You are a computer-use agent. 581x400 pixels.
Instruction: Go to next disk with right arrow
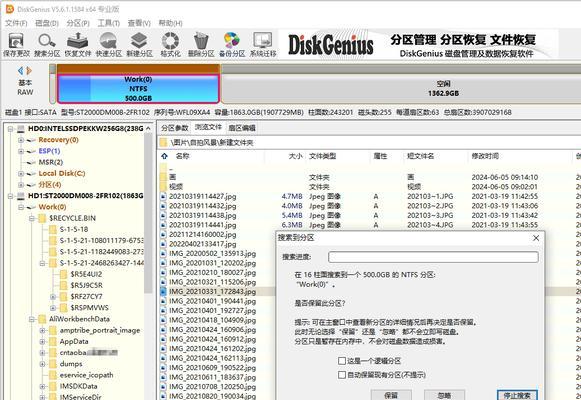tap(29, 70)
